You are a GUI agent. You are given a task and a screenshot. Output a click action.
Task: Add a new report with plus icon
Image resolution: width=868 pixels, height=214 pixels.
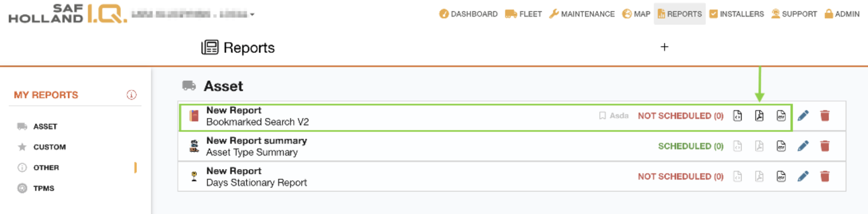(664, 47)
